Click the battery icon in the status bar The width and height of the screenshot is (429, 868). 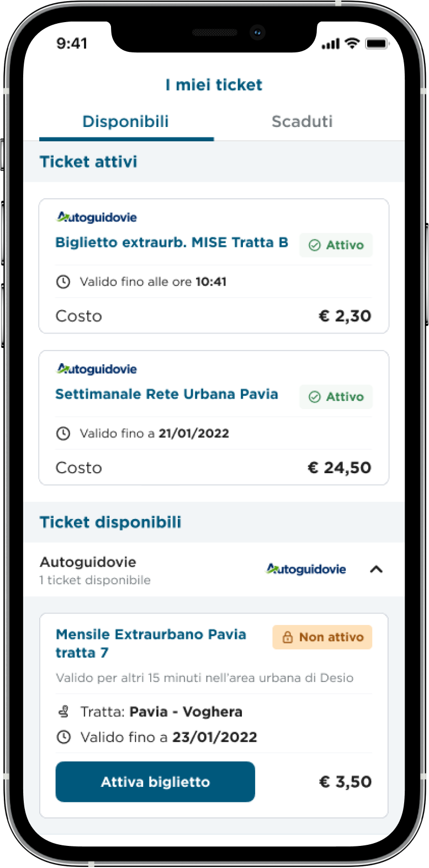[378, 44]
